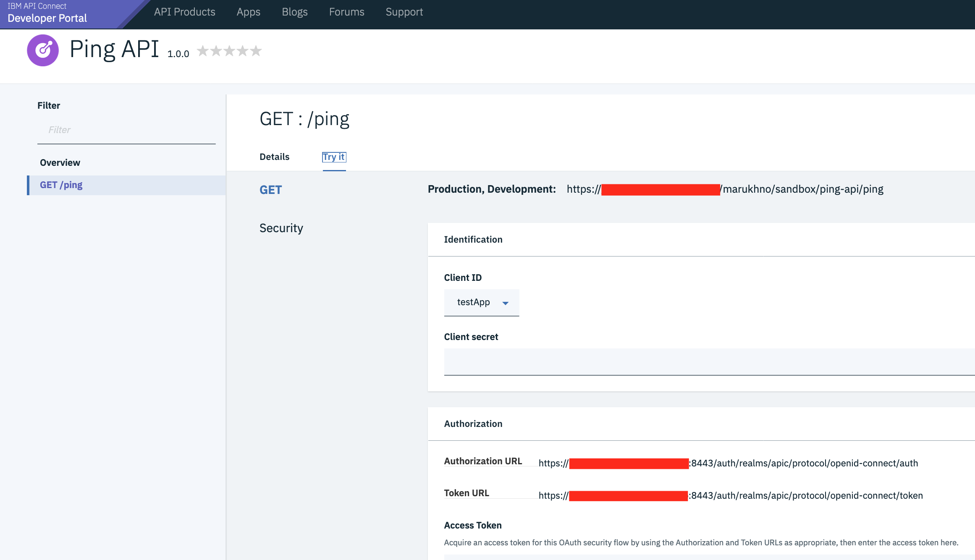Click the purple Ping API logo icon
This screenshot has width=975, height=560.
click(x=43, y=50)
